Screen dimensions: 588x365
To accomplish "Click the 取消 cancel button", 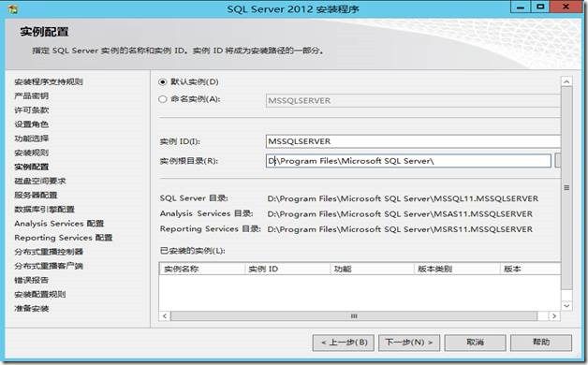I will (475, 343).
